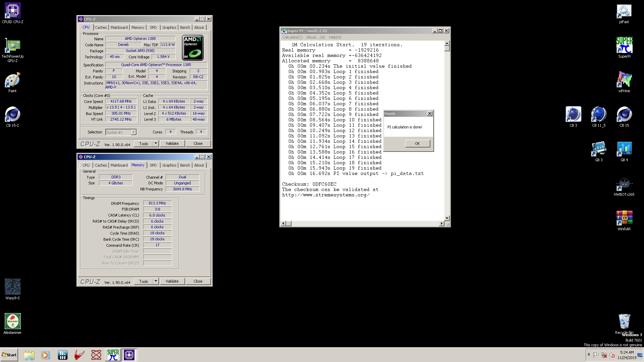Launch Paint from the desktop
The image size is (644, 362).
tap(12, 82)
